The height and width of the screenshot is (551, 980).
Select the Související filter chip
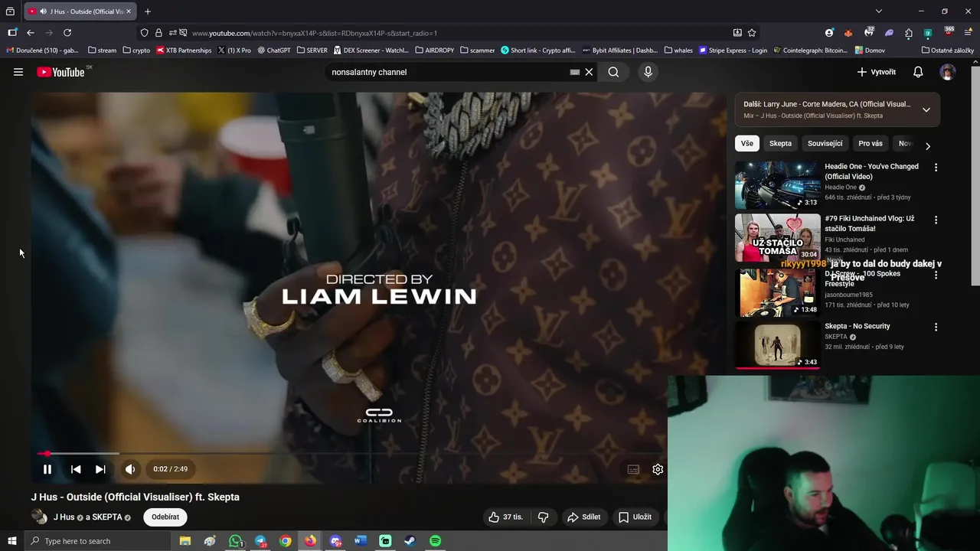pos(825,143)
